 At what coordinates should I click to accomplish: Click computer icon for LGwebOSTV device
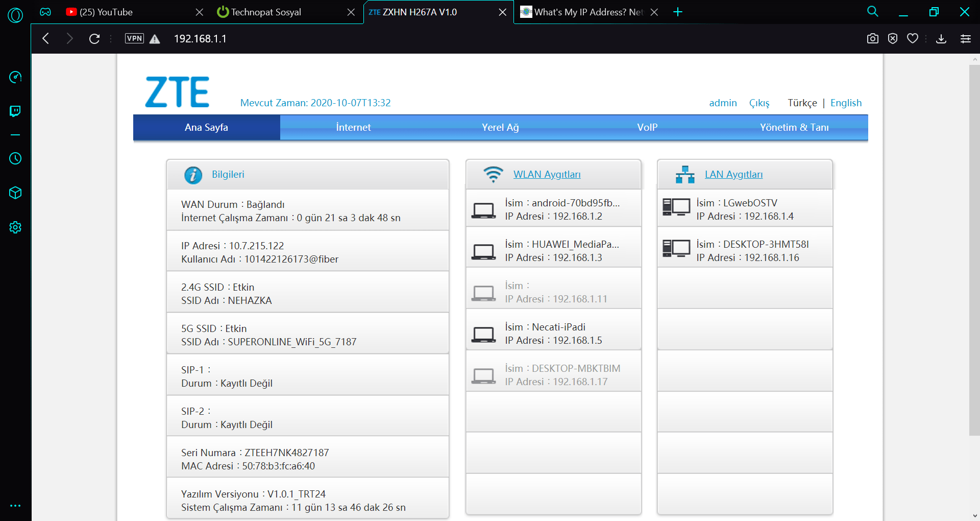pyautogui.click(x=676, y=207)
